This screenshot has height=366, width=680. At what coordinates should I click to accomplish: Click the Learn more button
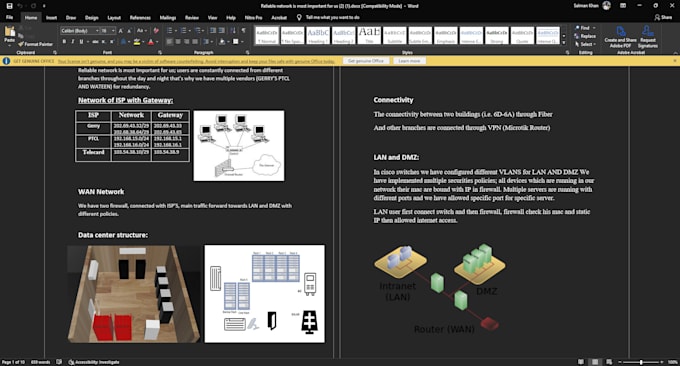(x=409, y=61)
